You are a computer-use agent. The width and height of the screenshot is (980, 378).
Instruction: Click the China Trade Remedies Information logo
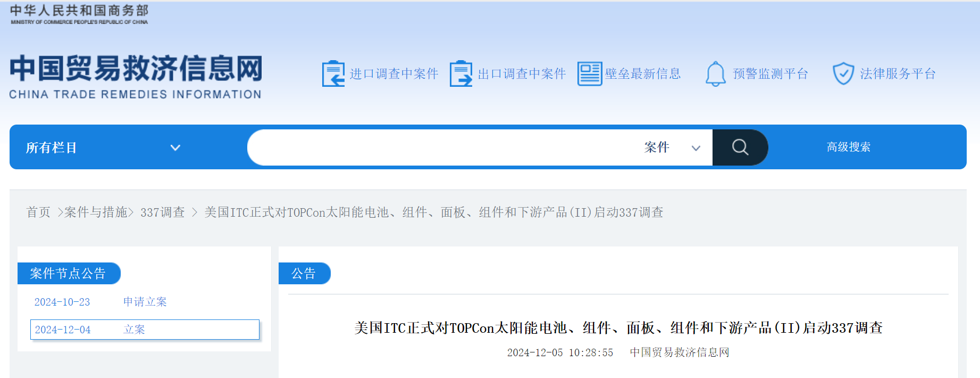pos(136,77)
